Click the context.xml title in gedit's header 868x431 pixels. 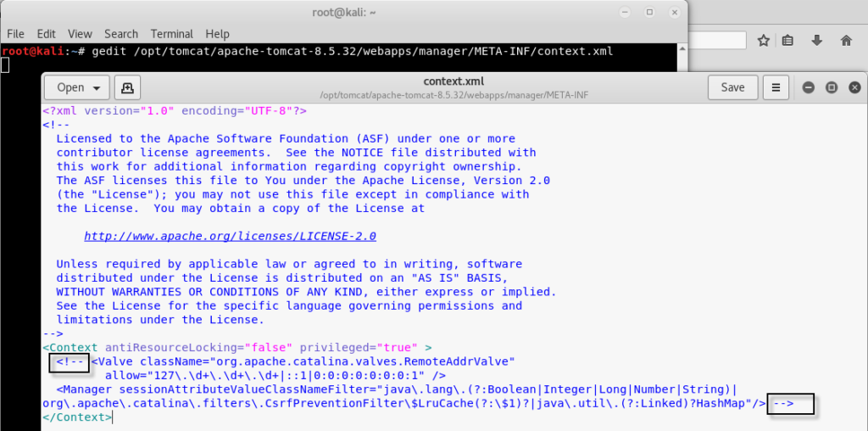pyautogui.click(x=453, y=81)
